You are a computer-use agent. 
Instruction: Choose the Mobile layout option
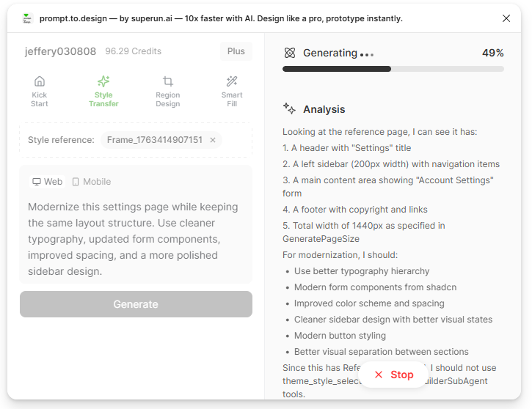click(92, 182)
